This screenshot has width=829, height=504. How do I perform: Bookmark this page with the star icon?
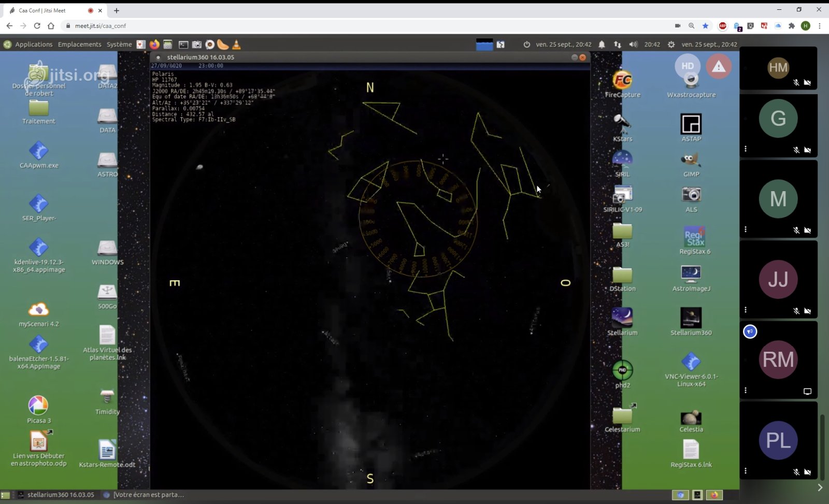705,25
